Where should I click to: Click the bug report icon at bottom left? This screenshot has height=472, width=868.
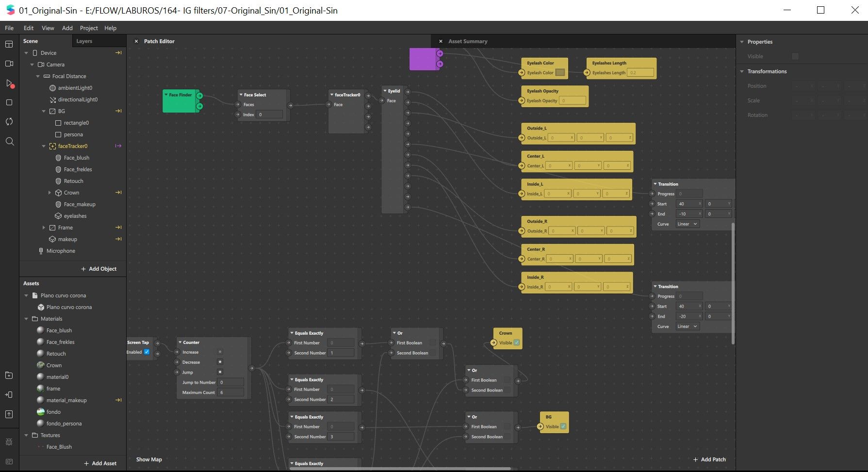(9, 442)
